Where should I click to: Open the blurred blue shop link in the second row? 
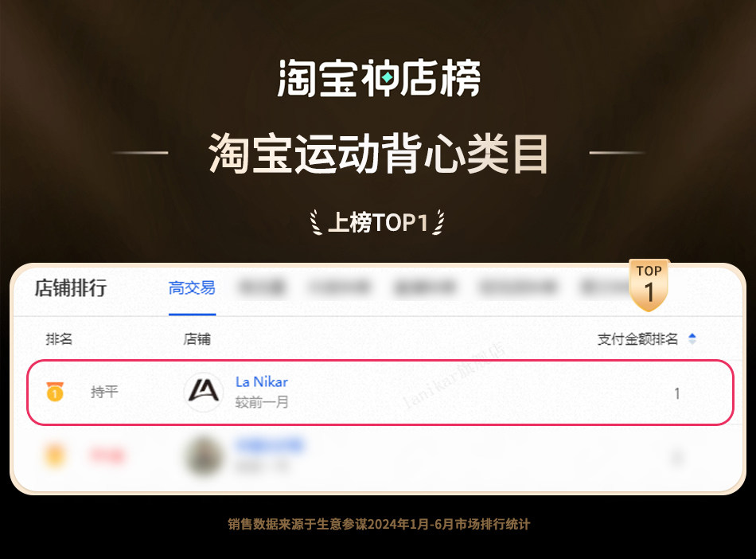pos(270,444)
